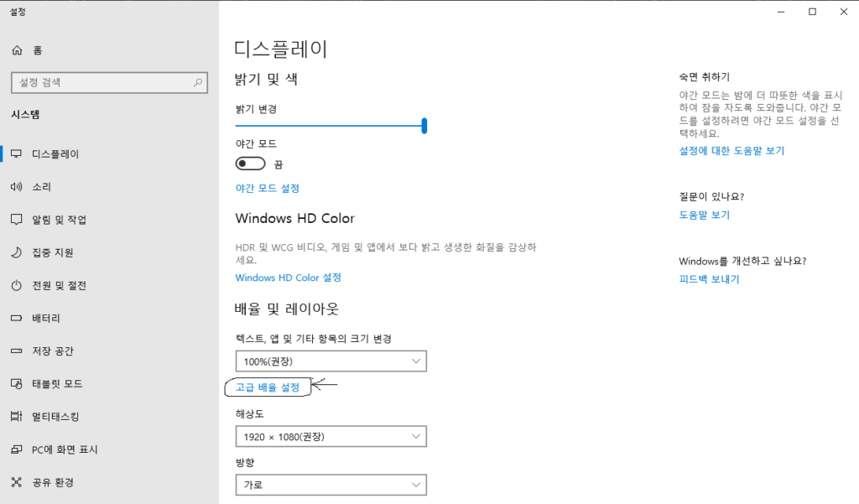Select 저장 공간 settings

(x=55, y=351)
